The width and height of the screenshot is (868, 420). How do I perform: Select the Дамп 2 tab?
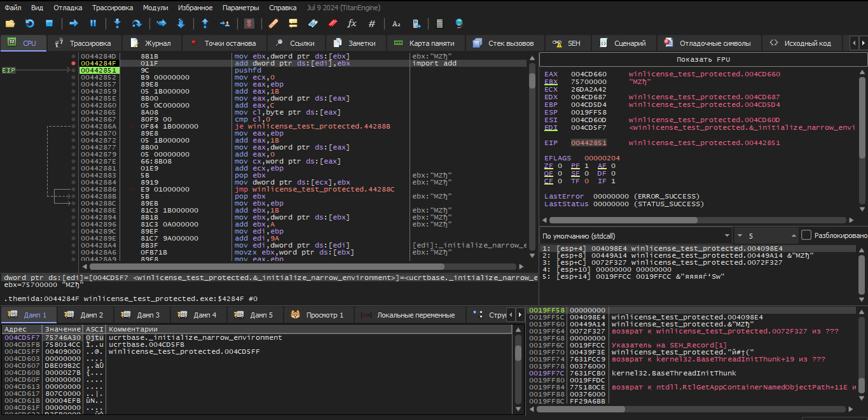click(85, 315)
